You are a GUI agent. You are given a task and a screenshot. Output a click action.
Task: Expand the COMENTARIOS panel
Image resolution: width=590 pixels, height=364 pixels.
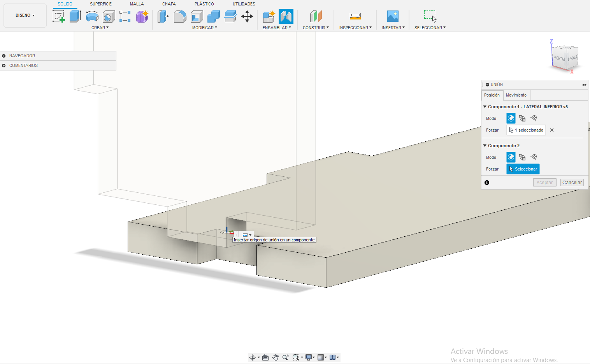(4, 65)
